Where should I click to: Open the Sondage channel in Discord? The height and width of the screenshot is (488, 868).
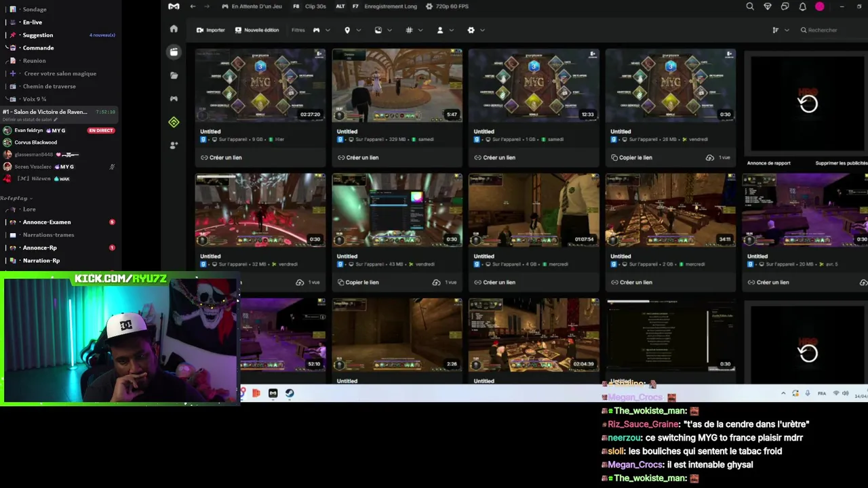pyautogui.click(x=35, y=9)
